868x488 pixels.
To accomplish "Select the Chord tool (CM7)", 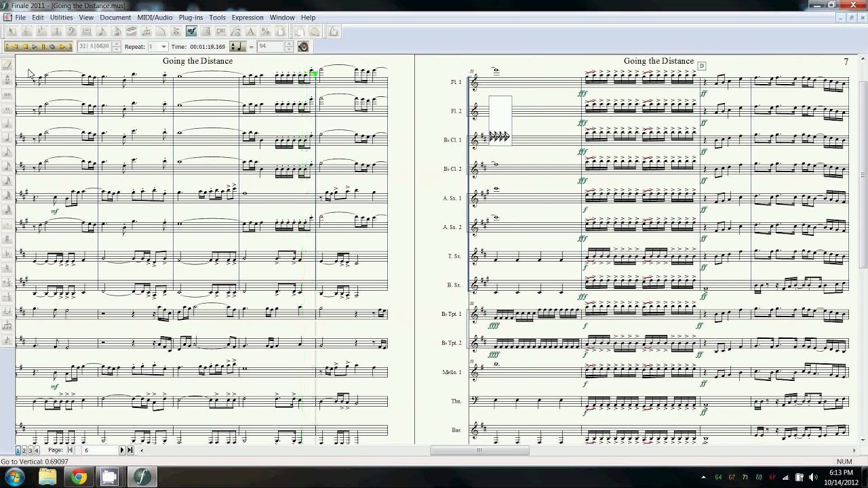I will point(221,31).
